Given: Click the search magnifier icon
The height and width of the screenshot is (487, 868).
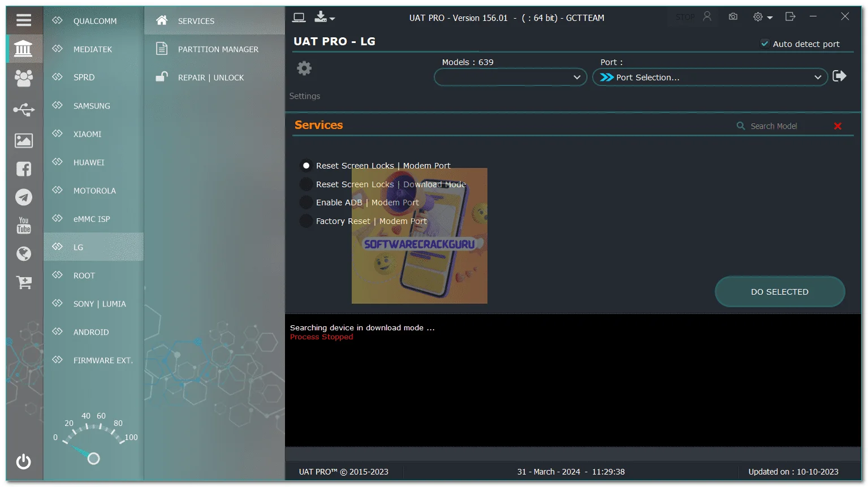Looking at the screenshot, I should tap(741, 126).
